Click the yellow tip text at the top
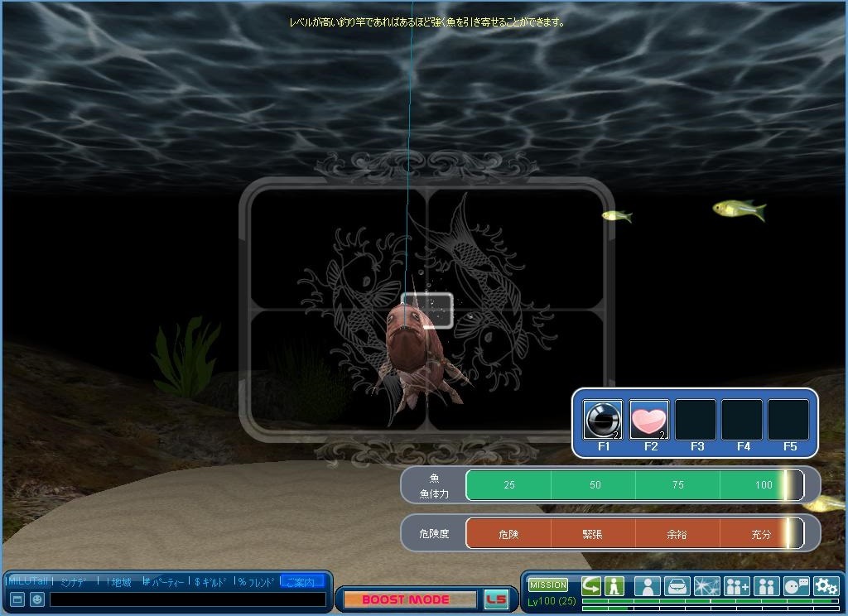 [426, 22]
